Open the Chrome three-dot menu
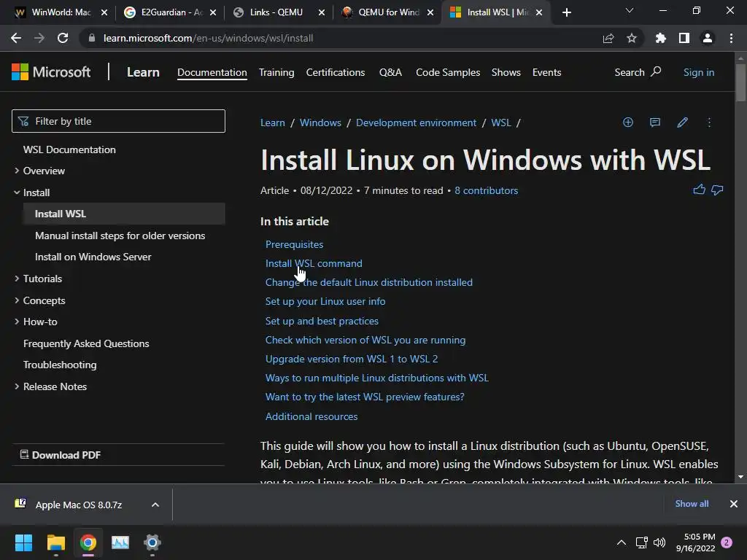 [731, 38]
